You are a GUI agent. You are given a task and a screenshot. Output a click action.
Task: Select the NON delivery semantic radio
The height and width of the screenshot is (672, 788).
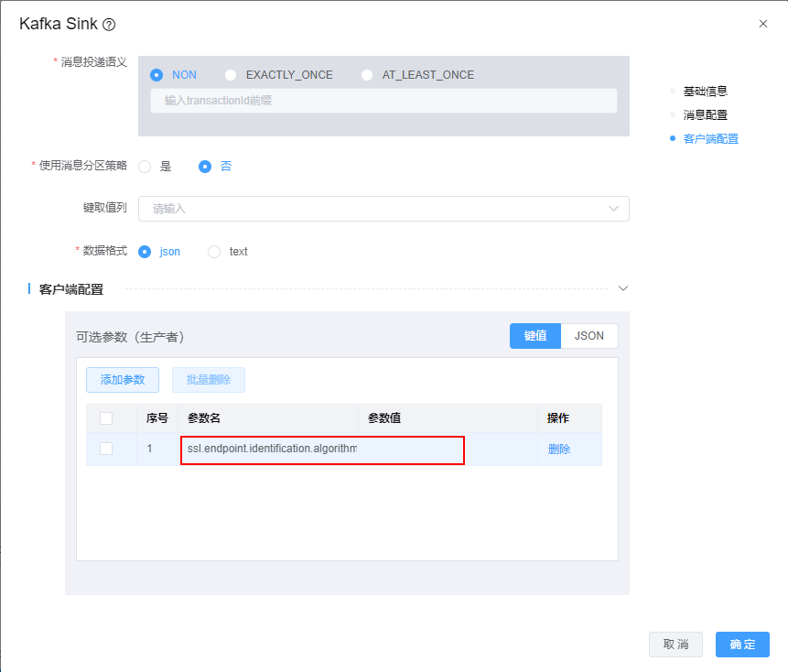(157, 75)
